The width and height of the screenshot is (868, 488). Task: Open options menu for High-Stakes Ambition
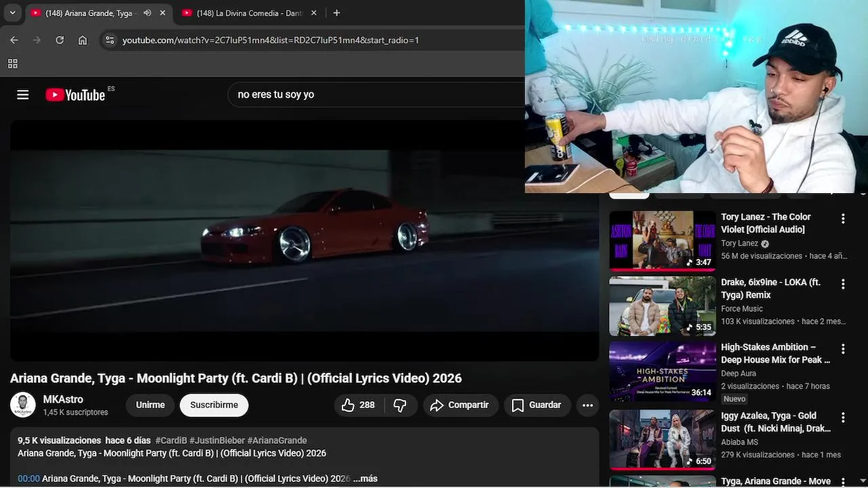coord(843,349)
